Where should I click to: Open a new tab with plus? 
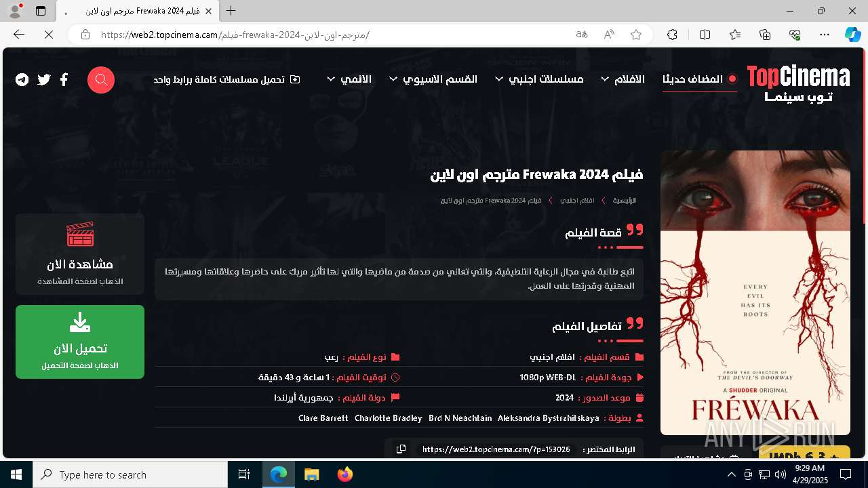pos(231,11)
